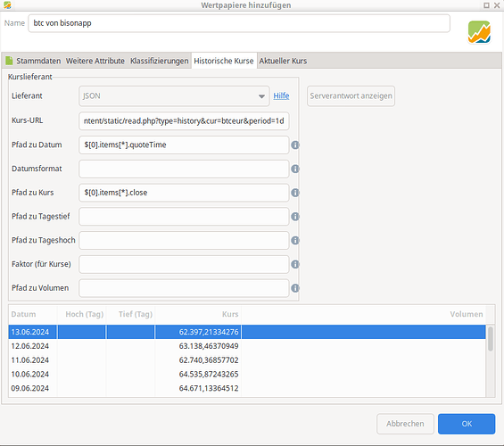The image size is (504, 446).
Task: Click info icon beside Pfad zu Kurs
Action: 295,193
